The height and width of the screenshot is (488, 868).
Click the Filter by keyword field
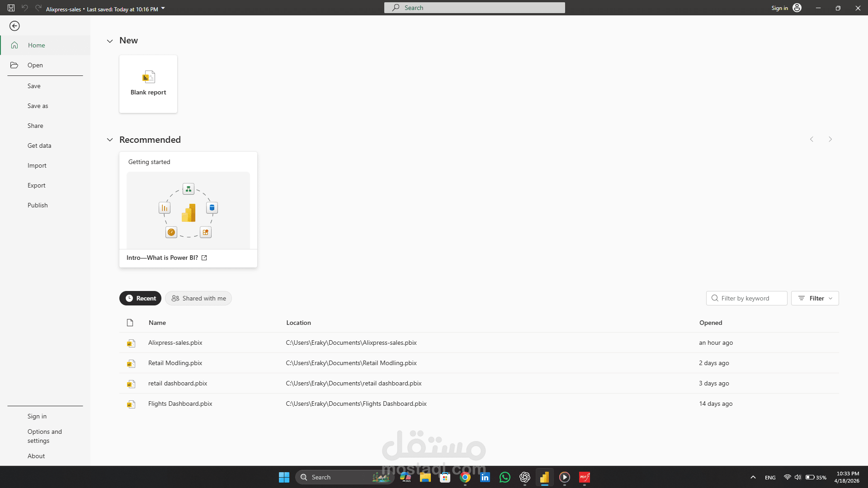tap(746, 298)
